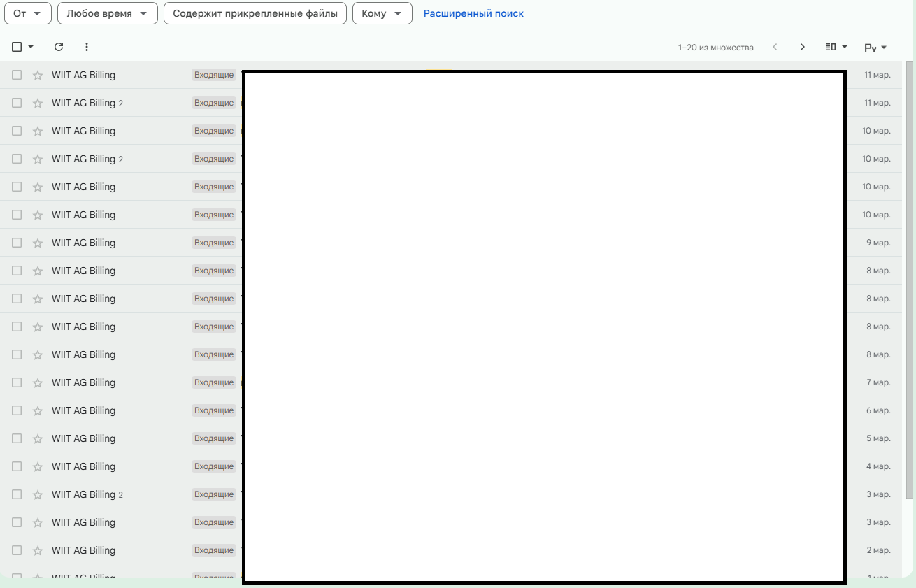This screenshot has width=916, height=588.
Task: Open Расширенный поиск link
Action: (x=473, y=13)
